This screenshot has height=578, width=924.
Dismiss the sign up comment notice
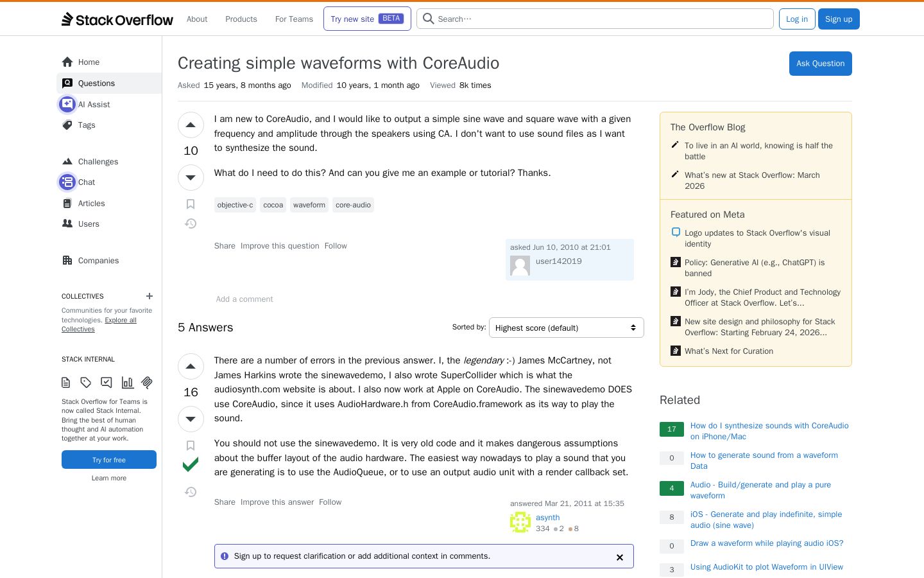620,557
